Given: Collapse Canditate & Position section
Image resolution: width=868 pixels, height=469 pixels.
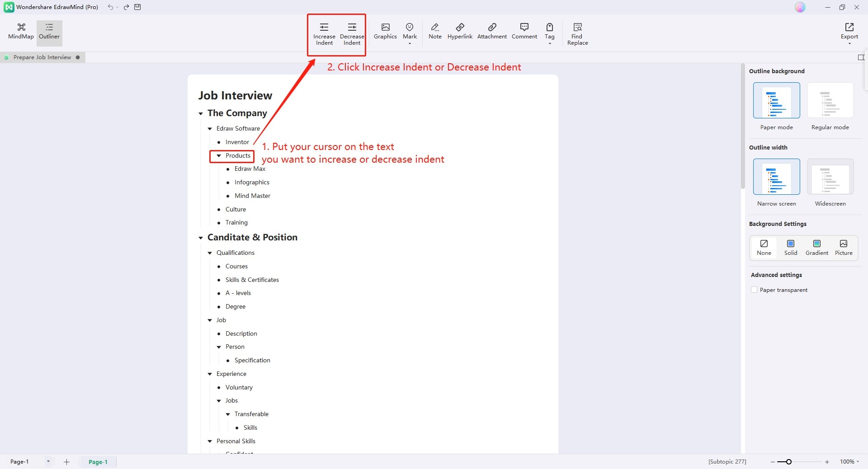Looking at the screenshot, I should (201, 238).
